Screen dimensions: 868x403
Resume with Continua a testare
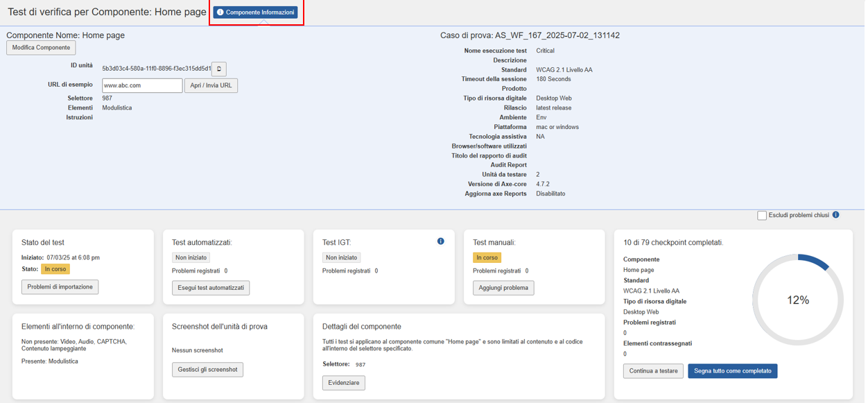(653, 371)
